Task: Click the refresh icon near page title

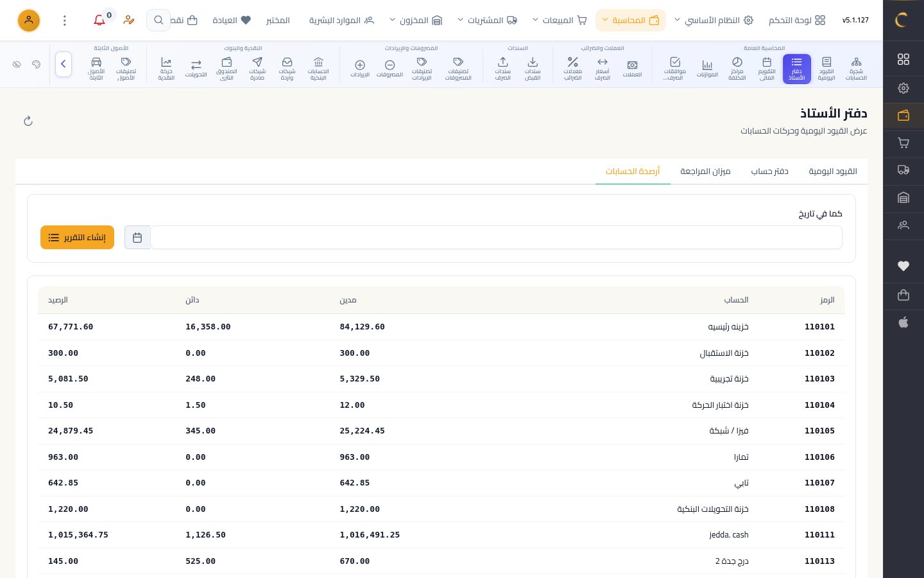Action: [28, 121]
